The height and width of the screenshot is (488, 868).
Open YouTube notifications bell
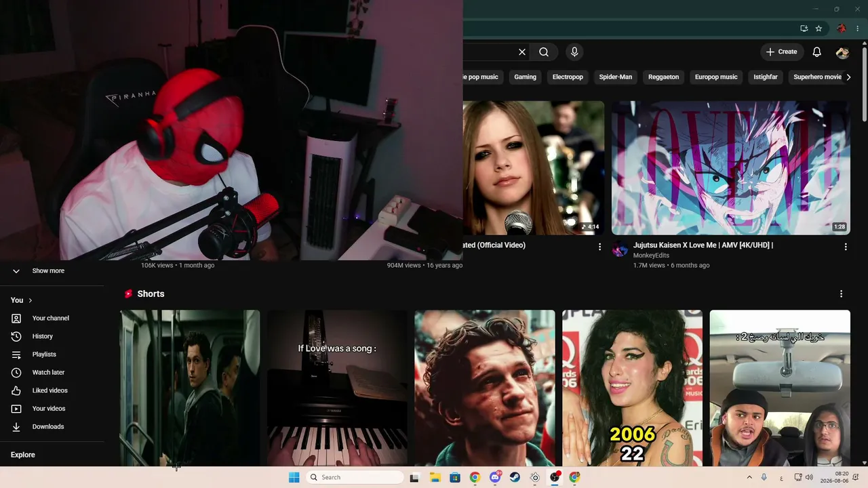[817, 52]
